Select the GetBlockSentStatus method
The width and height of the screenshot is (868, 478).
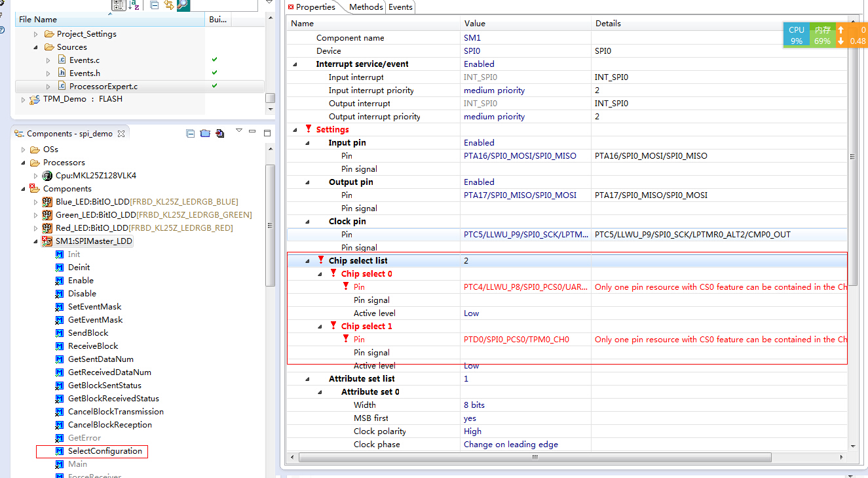click(104, 386)
